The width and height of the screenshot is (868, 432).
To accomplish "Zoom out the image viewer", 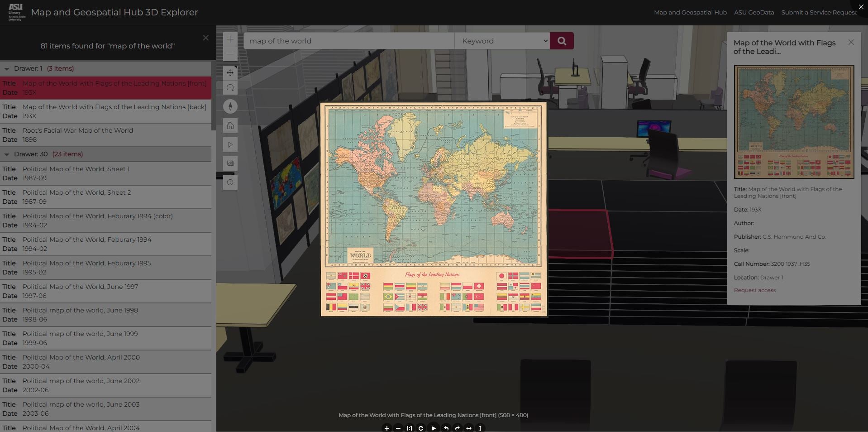I will (398, 428).
